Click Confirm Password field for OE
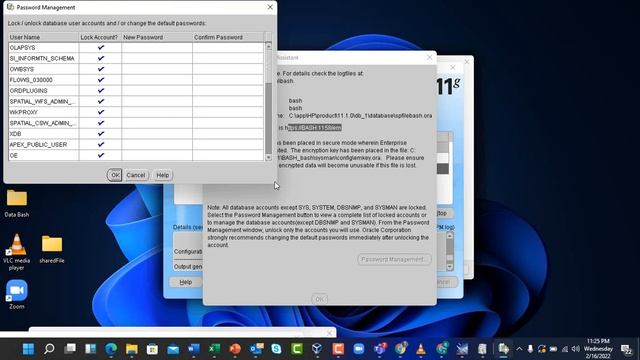 click(x=228, y=156)
